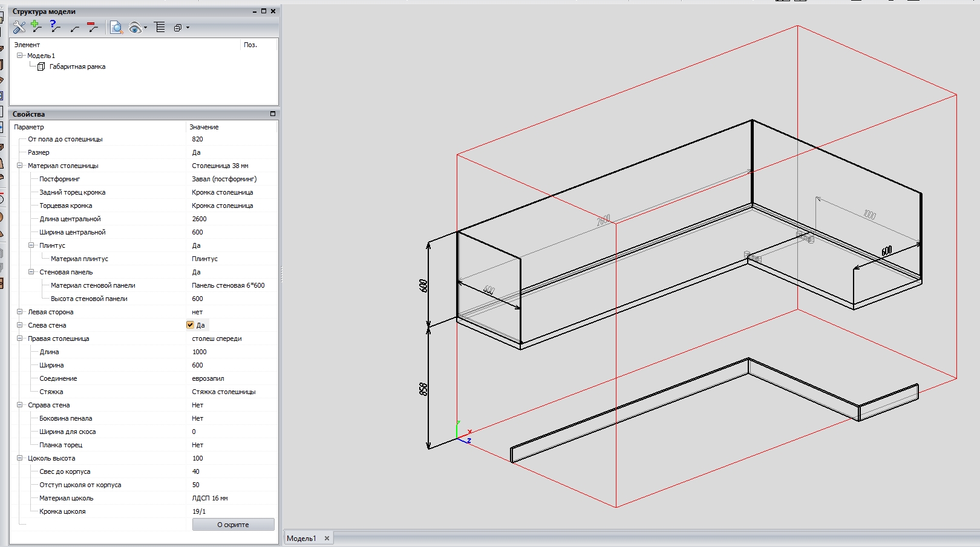The width and height of the screenshot is (980, 547).
Task: Collapse the Свойства panel via header button
Action: (272, 114)
